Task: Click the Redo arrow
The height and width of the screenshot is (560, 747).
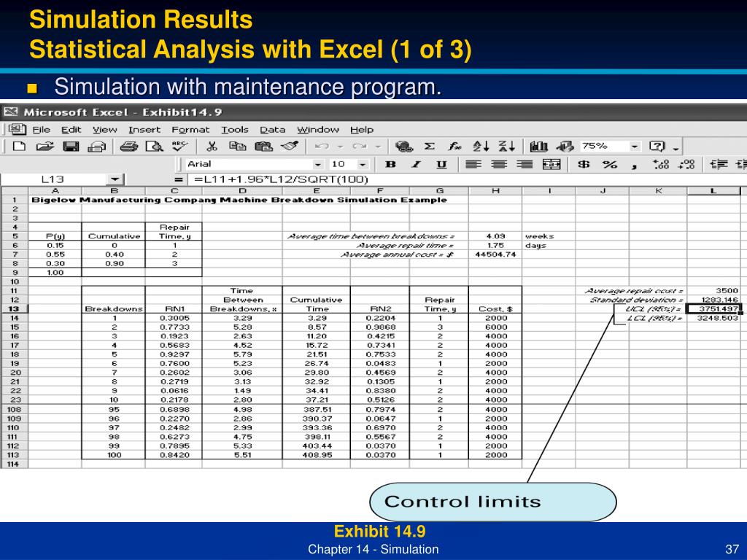Action: 360,146
